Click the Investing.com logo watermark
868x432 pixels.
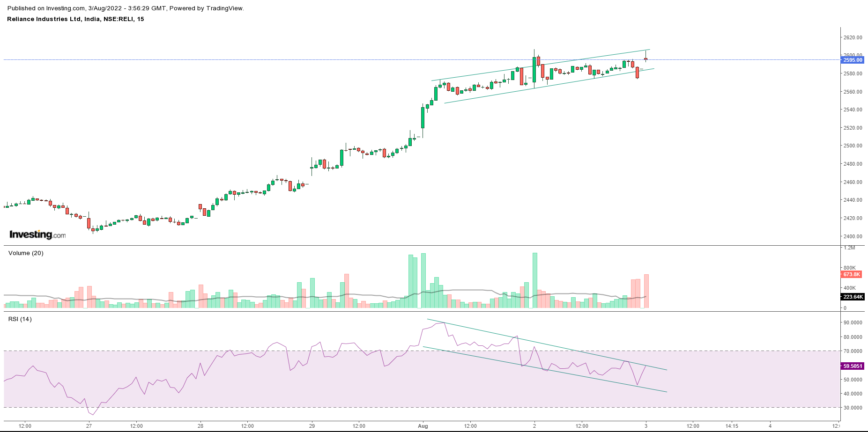[x=37, y=234]
